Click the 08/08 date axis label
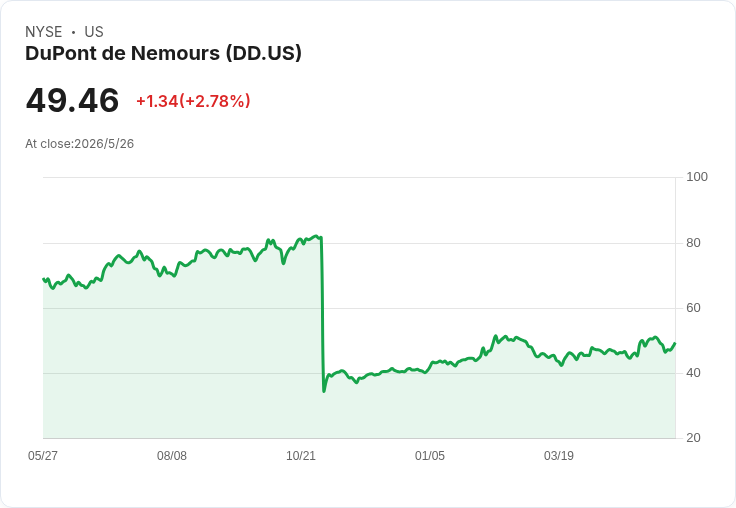The height and width of the screenshot is (508, 736). pos(172,455)
